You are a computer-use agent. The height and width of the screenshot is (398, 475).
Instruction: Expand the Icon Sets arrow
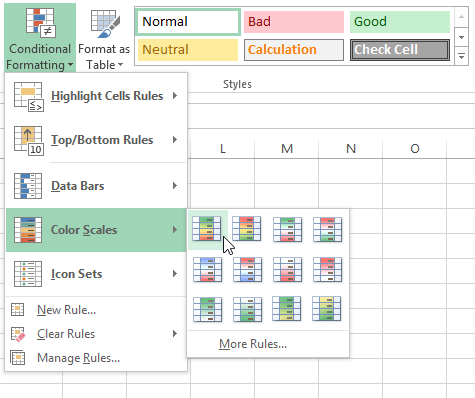click(175, 274)
